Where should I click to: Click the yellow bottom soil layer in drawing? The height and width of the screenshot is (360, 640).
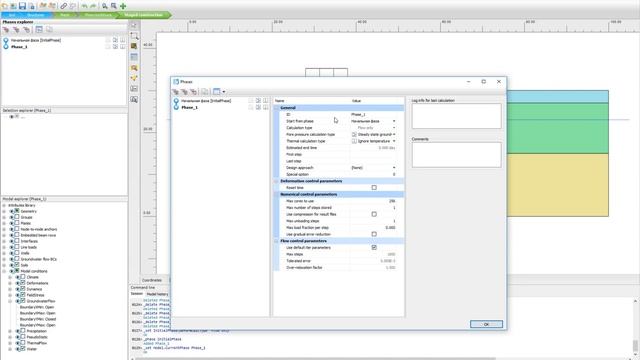click(558, 185)
